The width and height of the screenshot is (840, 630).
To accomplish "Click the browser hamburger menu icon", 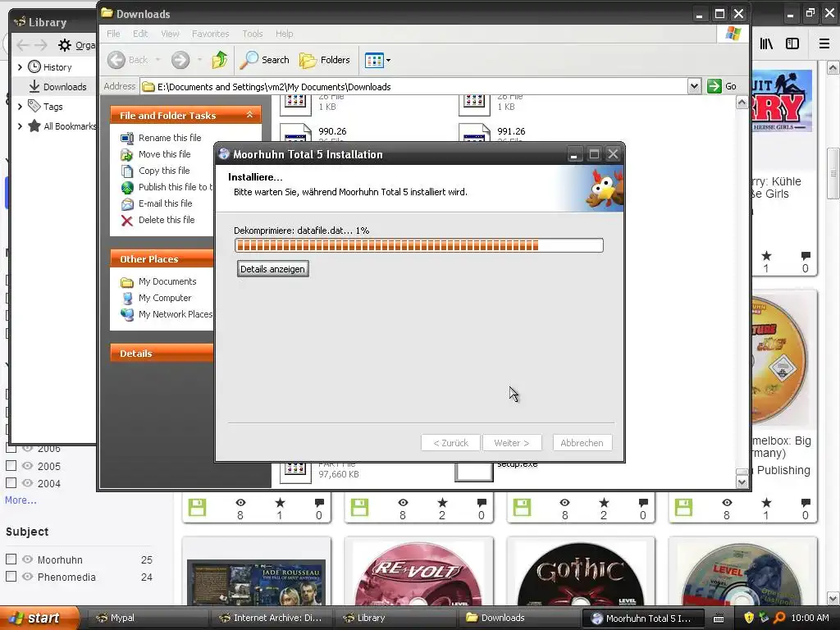I will [824, 44].
